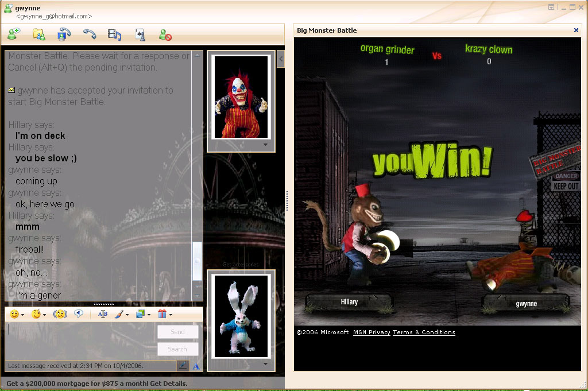588x391 pixels.
Task: Switch to handwriting pen mode
Action: 183,366
